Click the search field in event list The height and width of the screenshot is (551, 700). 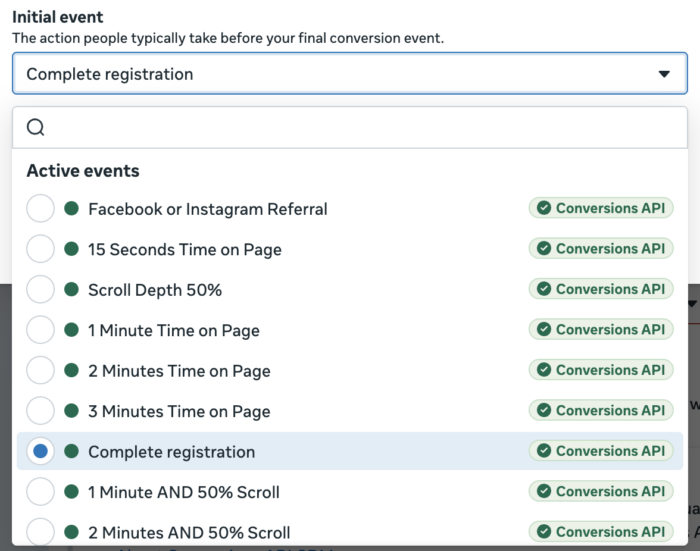coord(350,127)
